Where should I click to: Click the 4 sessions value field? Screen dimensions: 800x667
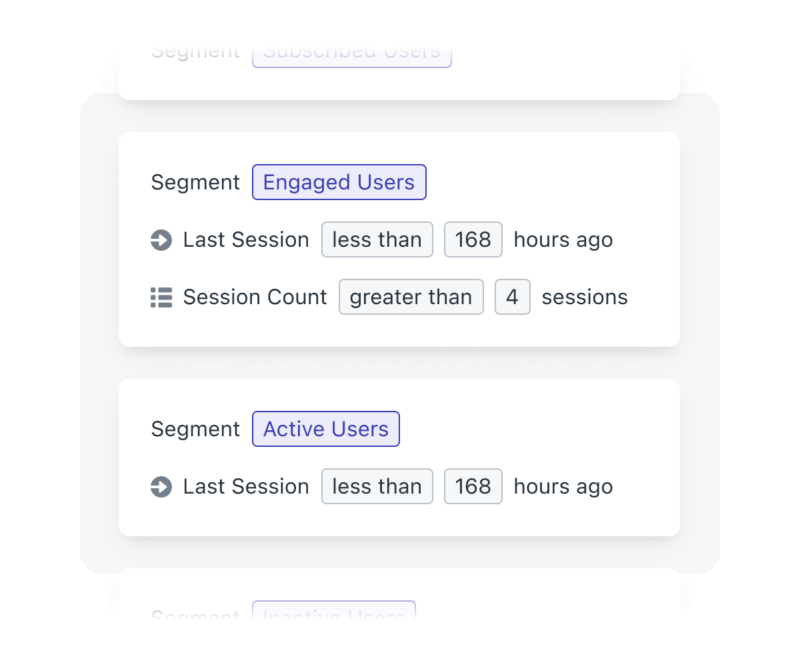(512, 297)
